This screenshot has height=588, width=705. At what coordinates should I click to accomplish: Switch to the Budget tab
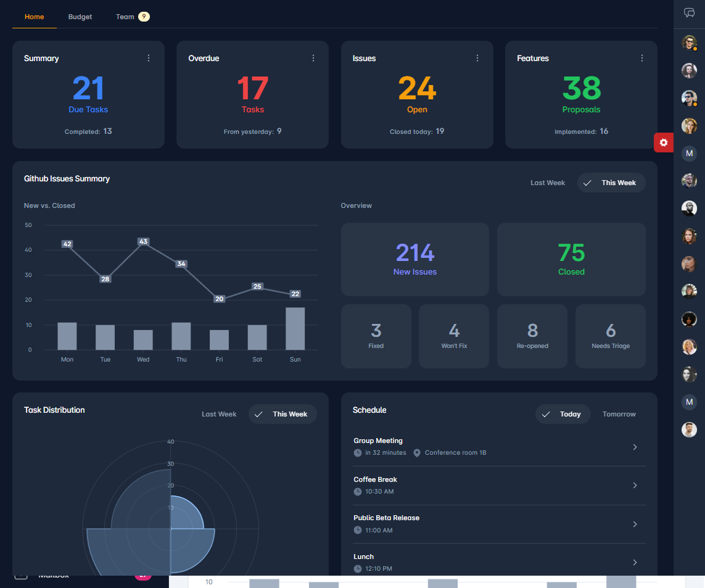click(x=80, y=17)
